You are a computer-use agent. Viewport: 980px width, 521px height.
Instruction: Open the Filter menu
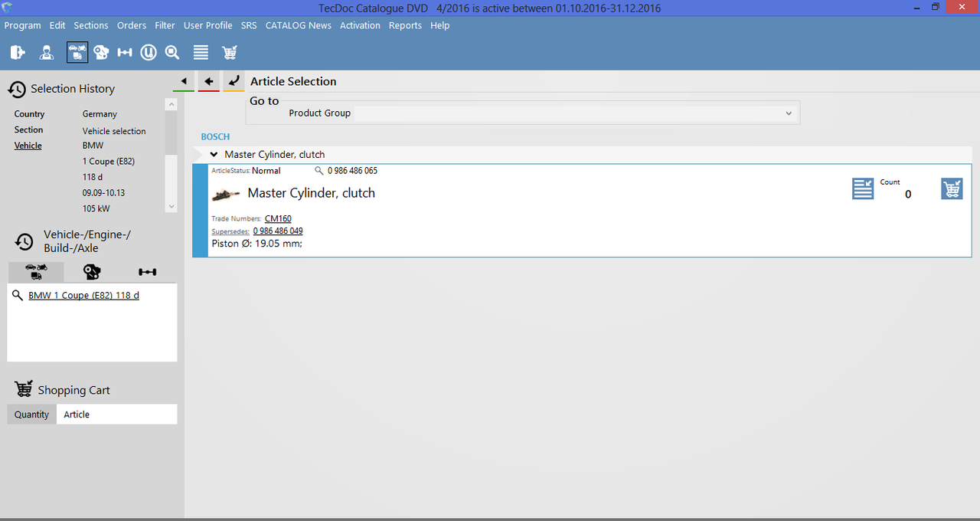click(x=165, y=25)
